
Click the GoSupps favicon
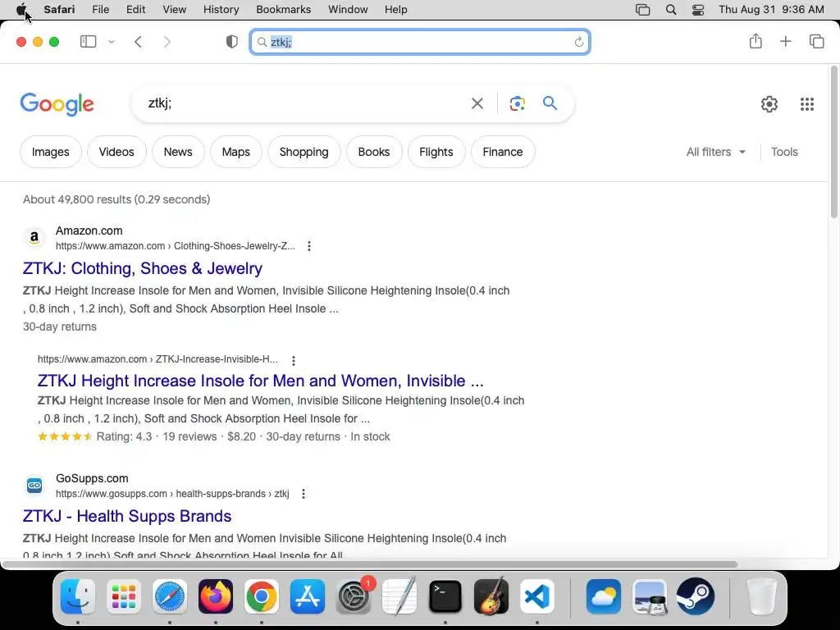click(x=34, y=485)
